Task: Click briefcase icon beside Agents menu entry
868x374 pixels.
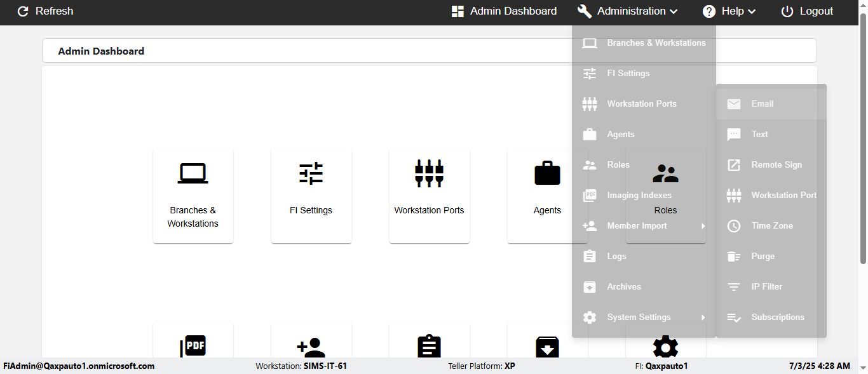Action: pyautogui.click(x=590, y=135)
